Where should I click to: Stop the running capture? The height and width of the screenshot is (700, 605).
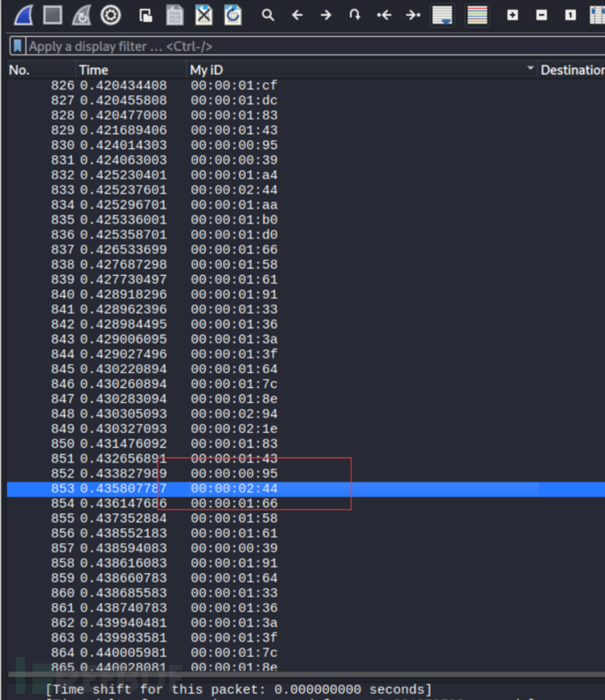(x=53, y=15)
